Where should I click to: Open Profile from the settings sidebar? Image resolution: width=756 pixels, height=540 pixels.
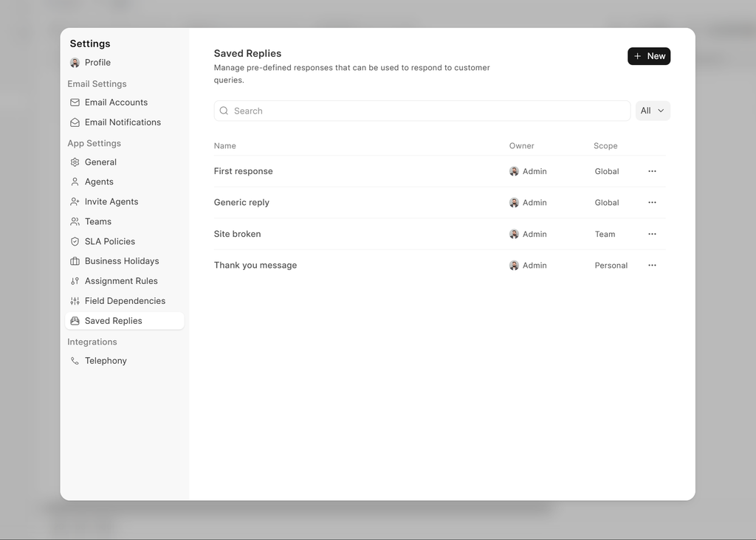(97, 63)
